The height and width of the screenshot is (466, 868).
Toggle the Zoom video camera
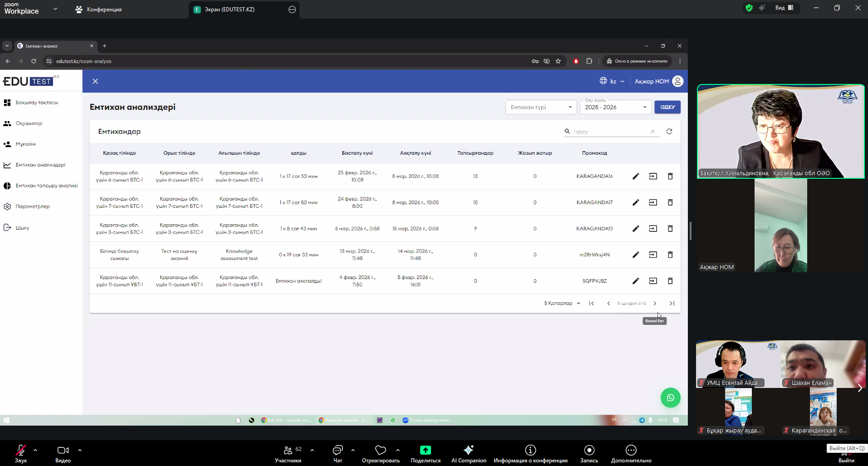coord(63,453)
